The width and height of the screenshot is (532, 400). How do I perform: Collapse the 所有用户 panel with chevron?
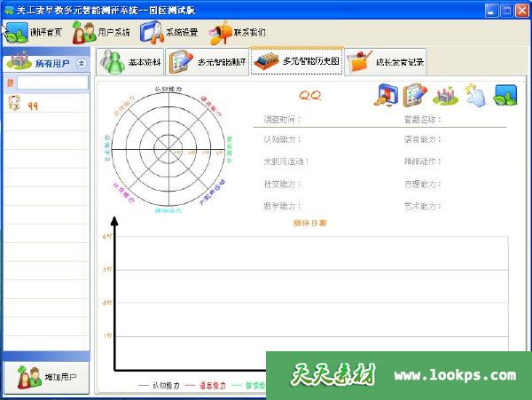point(82,63)
